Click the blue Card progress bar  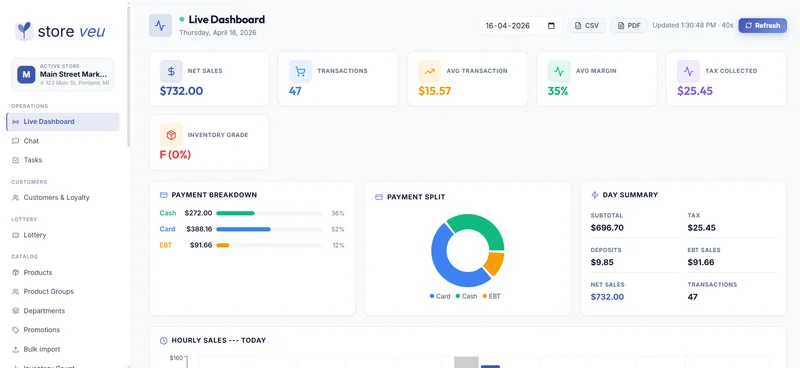pos(243,229)
